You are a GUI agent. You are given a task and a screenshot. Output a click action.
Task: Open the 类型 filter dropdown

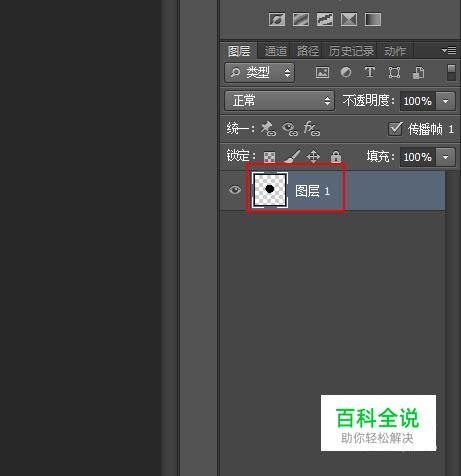[259, 72]
